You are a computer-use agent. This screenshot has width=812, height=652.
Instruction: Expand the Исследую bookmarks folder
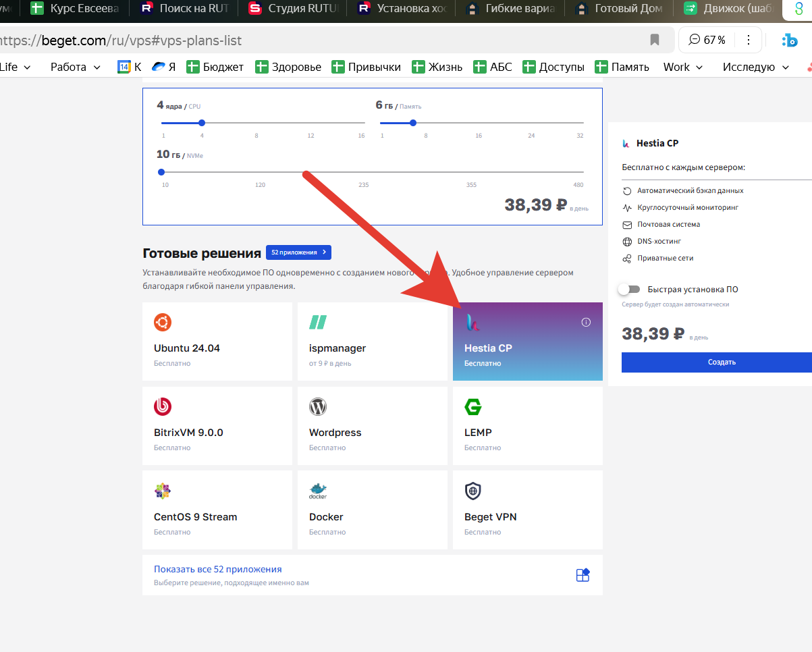pyautogui.click(x=755, y=67)
